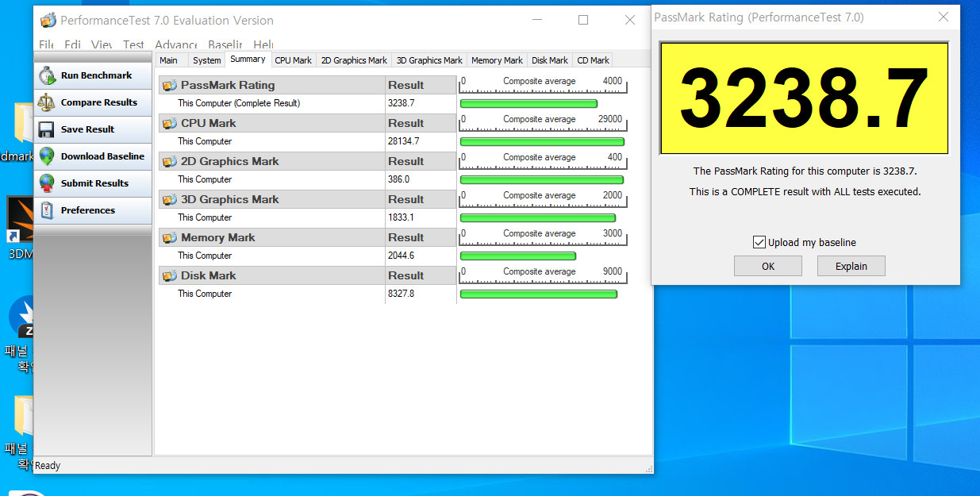Switch to the 2D Graphics Mark tab
This screenshot has height=496, width=980.
pyautogui.click(x=354, y=60)
